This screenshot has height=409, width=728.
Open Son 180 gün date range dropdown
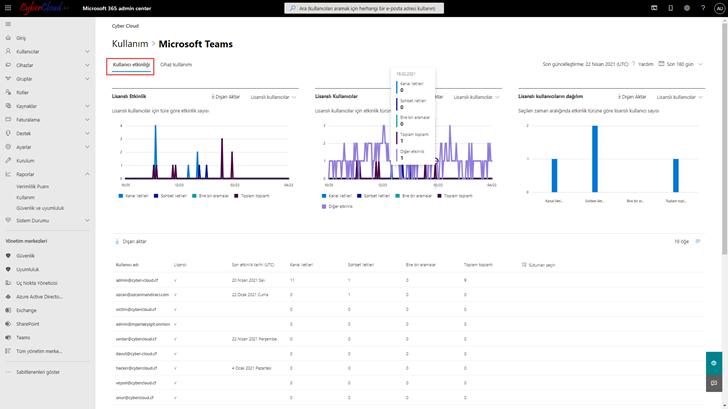point(681,64)
